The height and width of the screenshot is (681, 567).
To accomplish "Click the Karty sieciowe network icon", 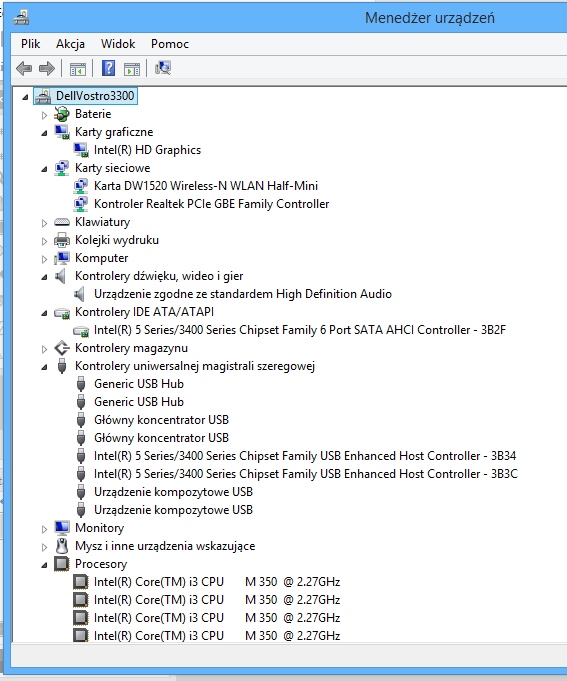I will click(x=62, y=168).
